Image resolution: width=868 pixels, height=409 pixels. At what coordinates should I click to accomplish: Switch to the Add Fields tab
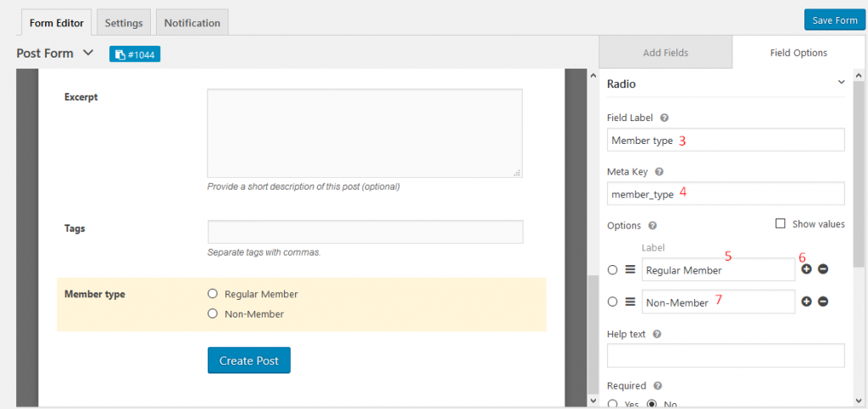pos(665,53)
